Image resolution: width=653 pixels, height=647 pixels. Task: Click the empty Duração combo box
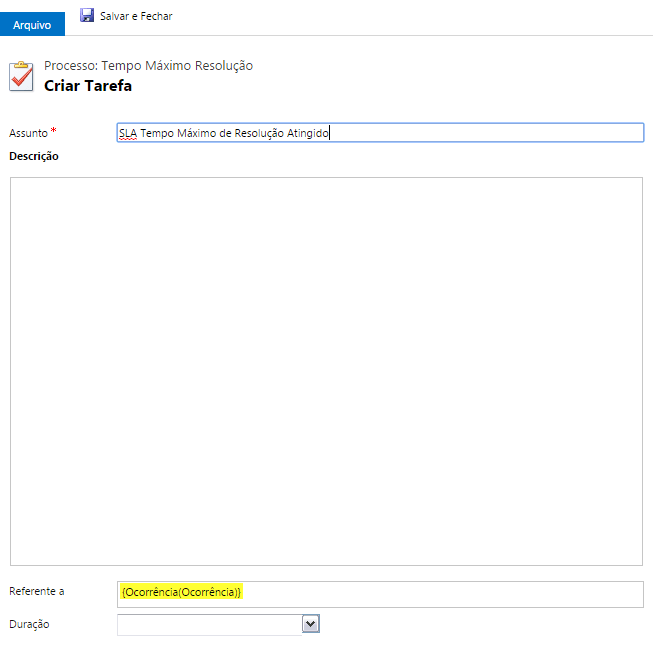coord(209,624)
